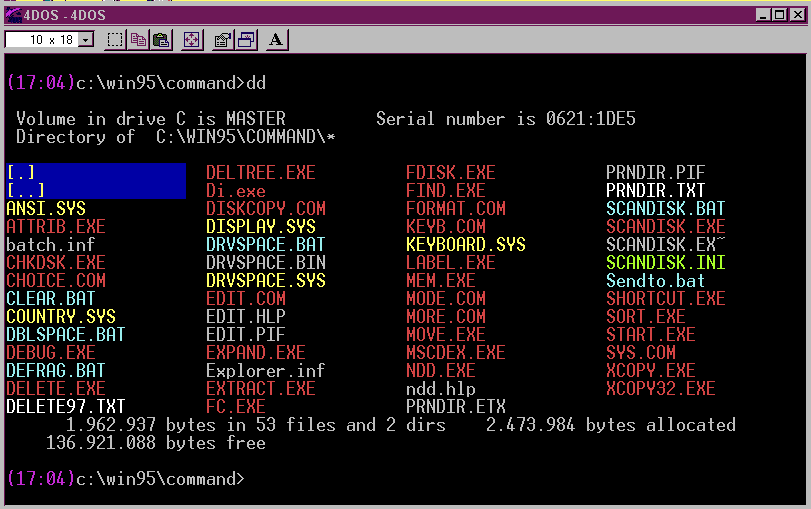Open the Properties toolbar icon
811x509 pixels.
223,40
